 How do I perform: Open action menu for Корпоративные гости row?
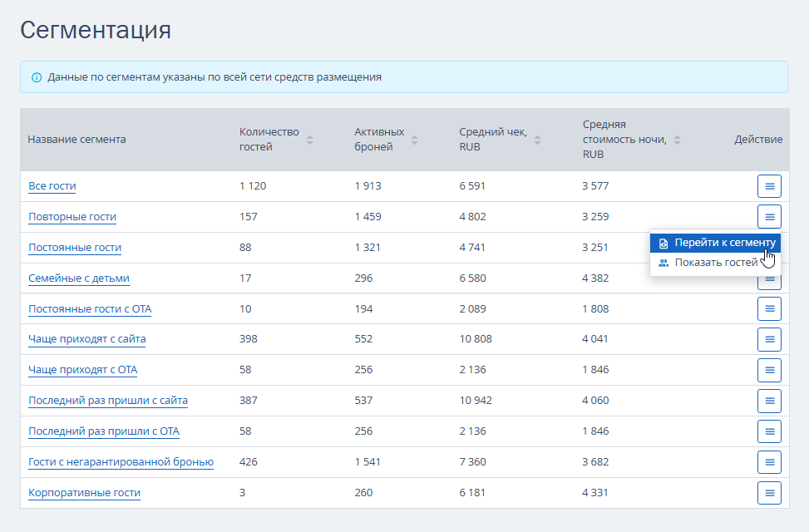[769, 493]
